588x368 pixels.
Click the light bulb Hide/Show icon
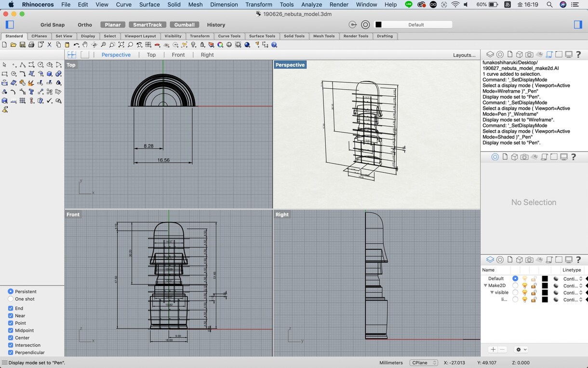pyautogui.click(x=193, y=45)
